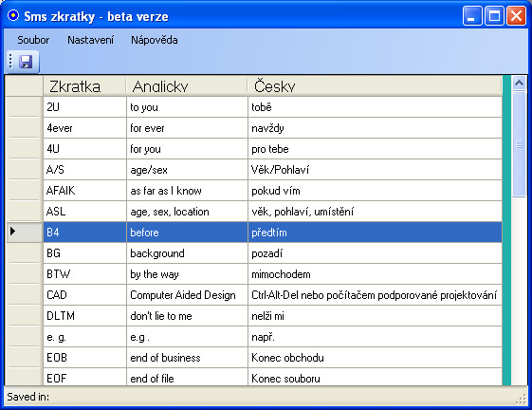Click the cell 'AFAIK'
The width and height of the screenshot is (532, 410).
click(x=84, y=191)
